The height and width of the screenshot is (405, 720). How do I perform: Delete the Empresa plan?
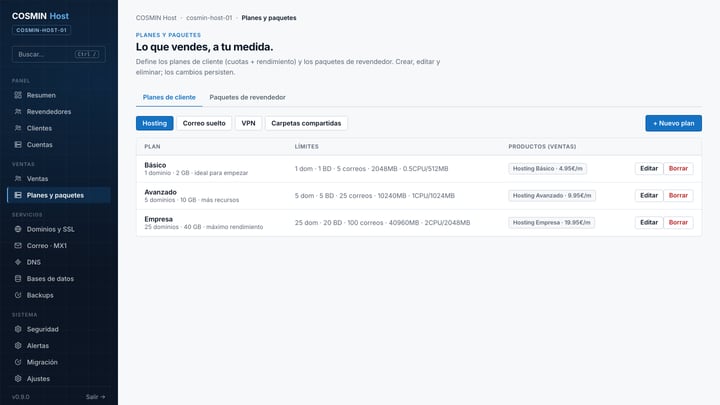[x=678, y=222]
